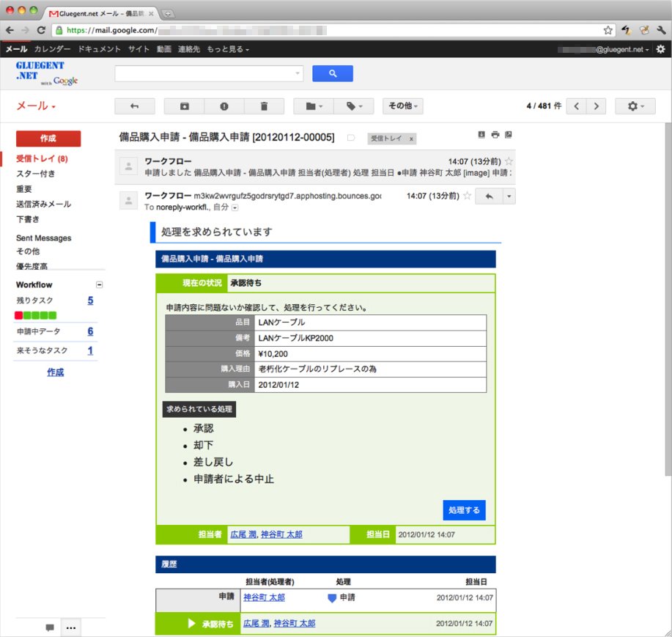This screenshot has height=637, width=672.
Task: Click the blue search button
Action: pos(333,73)
